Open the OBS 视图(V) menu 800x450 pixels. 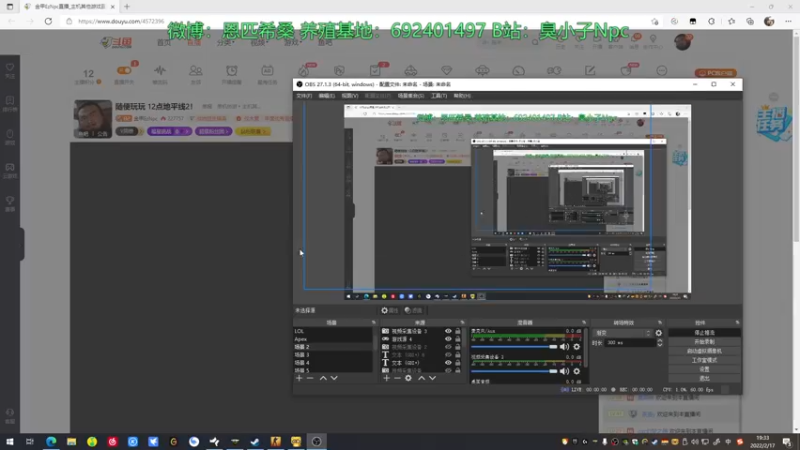(x=349, y=95)
